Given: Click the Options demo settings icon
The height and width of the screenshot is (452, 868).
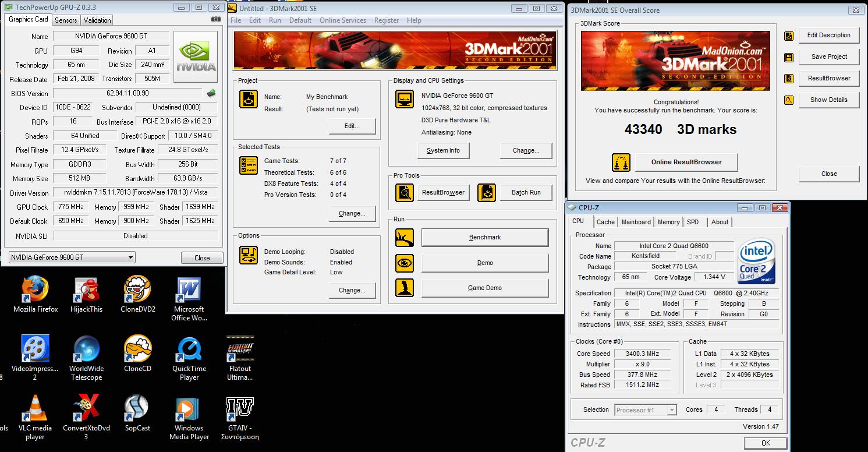Looking at the screenshot, I should (x=249, y=255).
